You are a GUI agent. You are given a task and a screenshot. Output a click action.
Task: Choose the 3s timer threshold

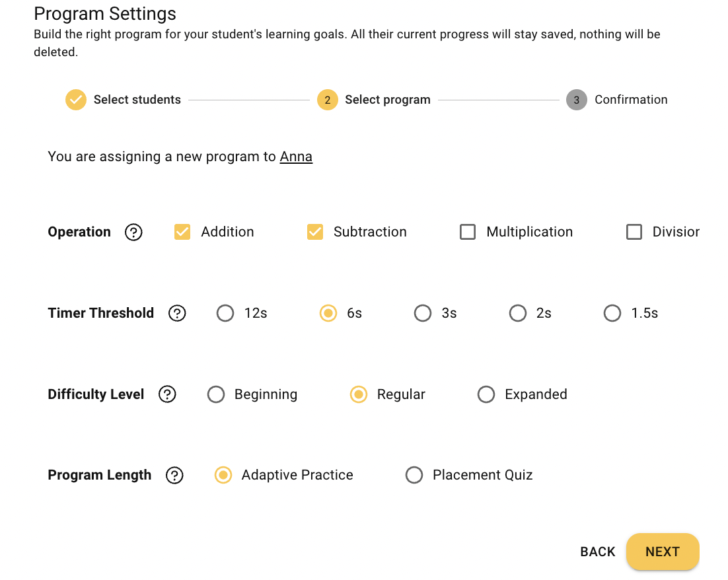pyautogui.click(x=423, y=313)
